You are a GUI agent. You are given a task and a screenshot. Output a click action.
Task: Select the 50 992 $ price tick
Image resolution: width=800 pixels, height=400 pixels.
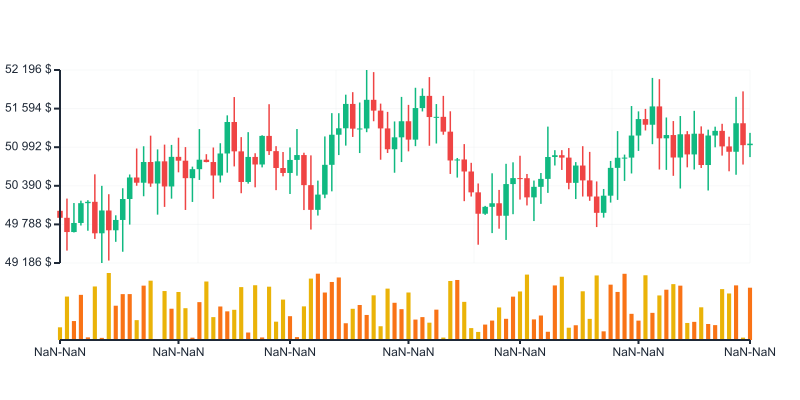pos(30,146)
